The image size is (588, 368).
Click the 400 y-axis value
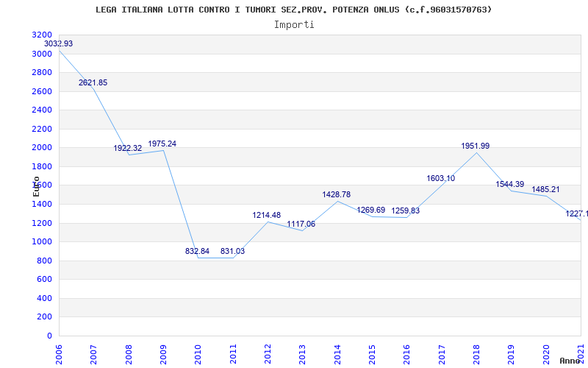[x=45, y=299]
